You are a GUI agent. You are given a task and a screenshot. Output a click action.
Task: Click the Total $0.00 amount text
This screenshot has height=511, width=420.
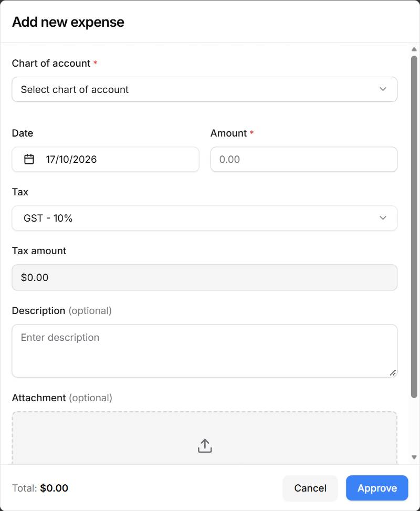click(54, 488)
